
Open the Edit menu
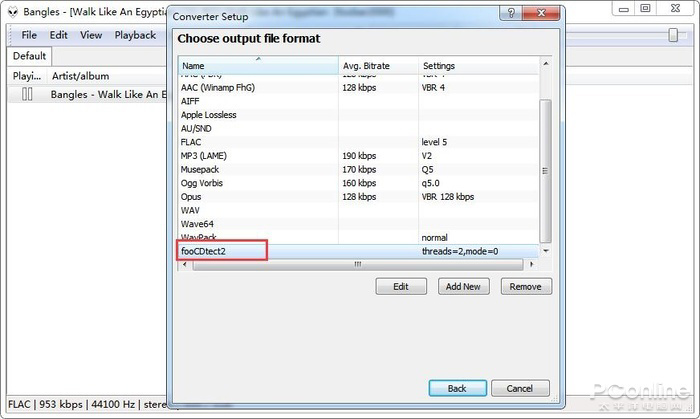(58, 35)
